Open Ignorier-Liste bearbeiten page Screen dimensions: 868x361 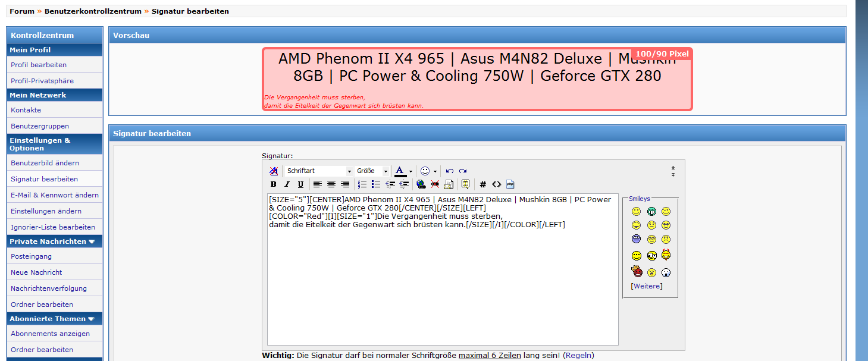coord(53,227)
